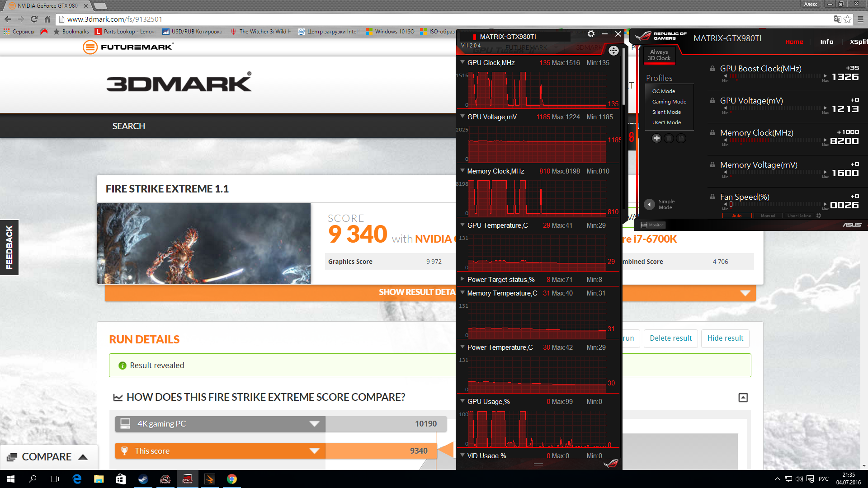
Task: Click the Delete result button
Action: click(x=671, y=338)
